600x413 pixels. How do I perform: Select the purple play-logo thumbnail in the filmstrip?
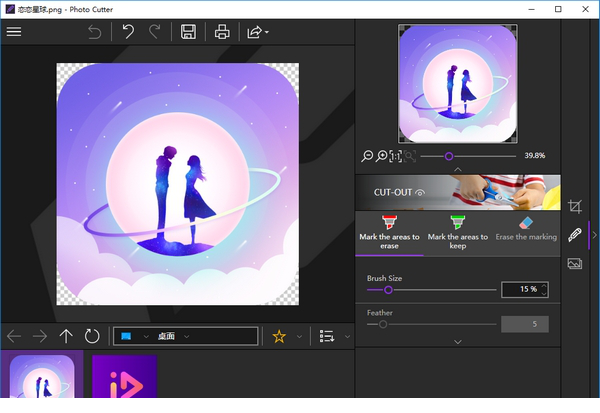(x=125, y=377)
